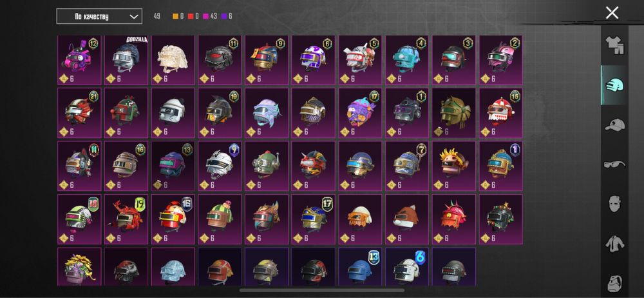
Task: Open the glasses accessories category
Action: 615,164
